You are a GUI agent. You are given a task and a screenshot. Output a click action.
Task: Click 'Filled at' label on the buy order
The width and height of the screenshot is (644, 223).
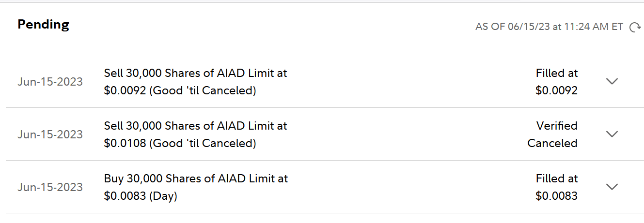point(557,178)
